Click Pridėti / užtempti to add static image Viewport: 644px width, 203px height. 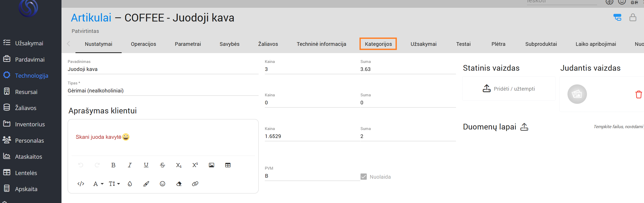click(x=509, y=89)
